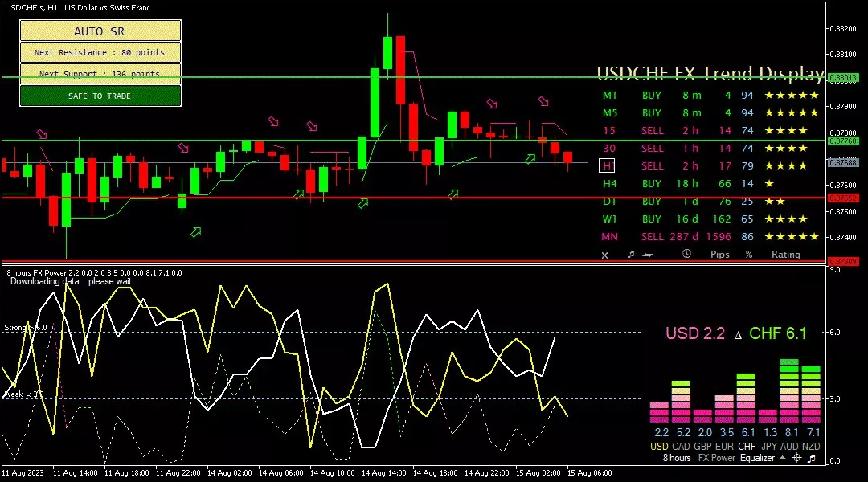This screenshot has width=868, height=482.
Task: Click the SAFE TO TRADE green button
Action: (100, 96)
